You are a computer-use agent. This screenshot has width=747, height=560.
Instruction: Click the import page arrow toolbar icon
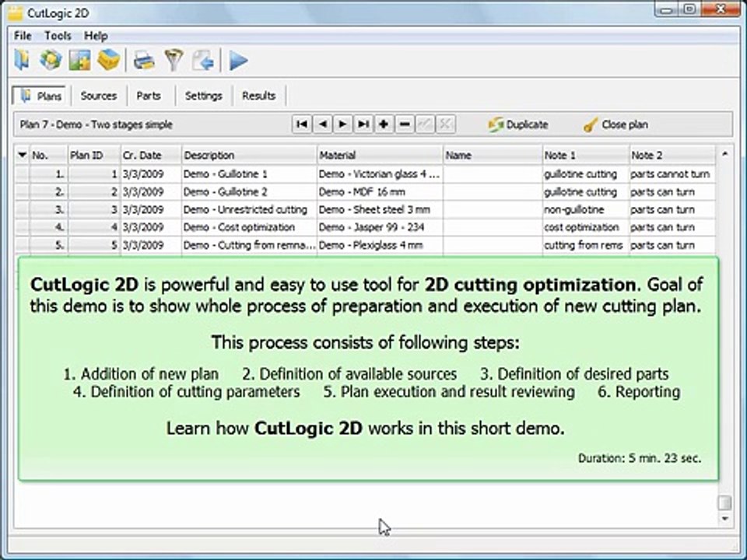tap(203, 61)
